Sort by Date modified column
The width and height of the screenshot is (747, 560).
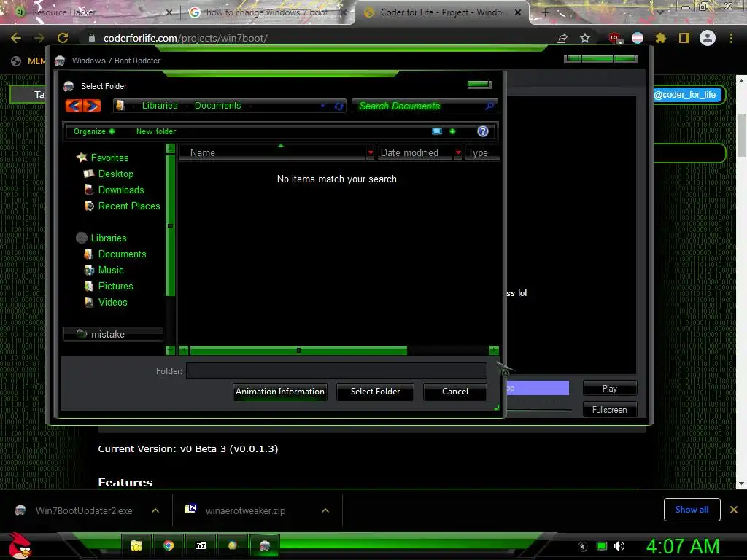pos(415,153)
